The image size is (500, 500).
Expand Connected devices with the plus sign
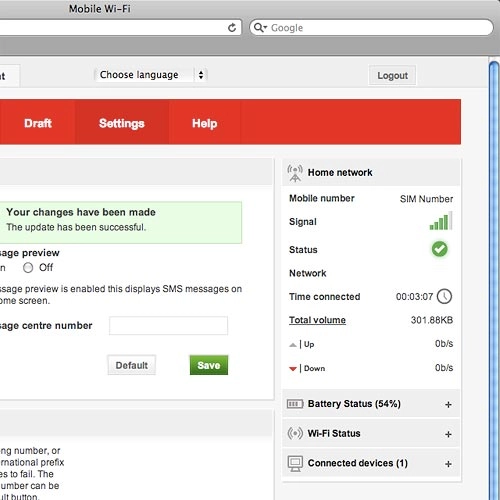(x=448, y=464)
